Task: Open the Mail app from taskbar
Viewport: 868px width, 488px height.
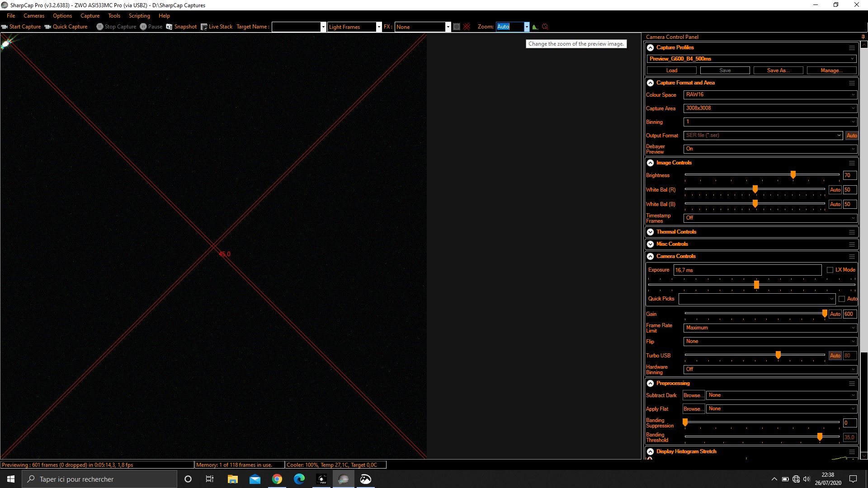Action: tap(255, 479)
